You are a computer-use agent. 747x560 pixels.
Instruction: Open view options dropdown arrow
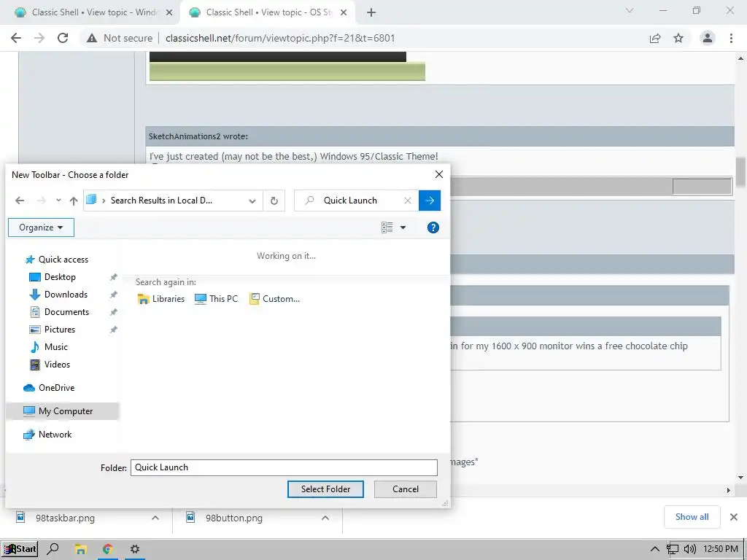coord(403,227)
